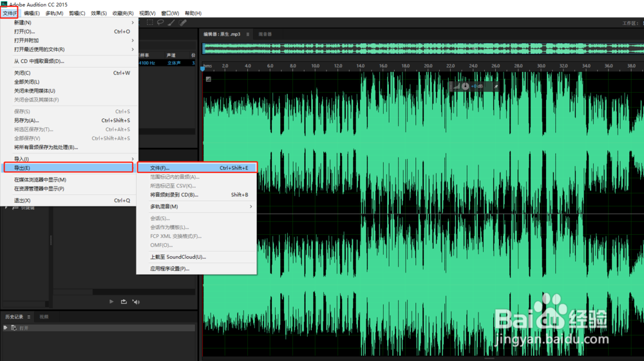Open the 收藏夹(R) menu
The height and width of the screenshot is (361, 644).
123,13
